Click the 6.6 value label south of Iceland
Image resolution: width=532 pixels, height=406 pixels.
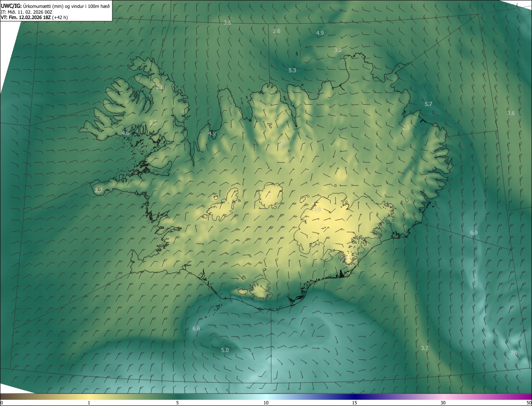[196, 329]
